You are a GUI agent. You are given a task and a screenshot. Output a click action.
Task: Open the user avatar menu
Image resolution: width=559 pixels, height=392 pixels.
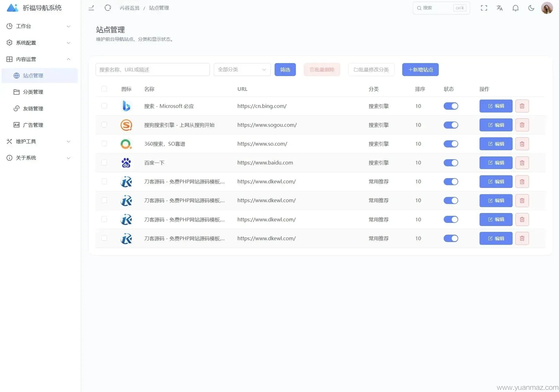[x=547, y=8]
